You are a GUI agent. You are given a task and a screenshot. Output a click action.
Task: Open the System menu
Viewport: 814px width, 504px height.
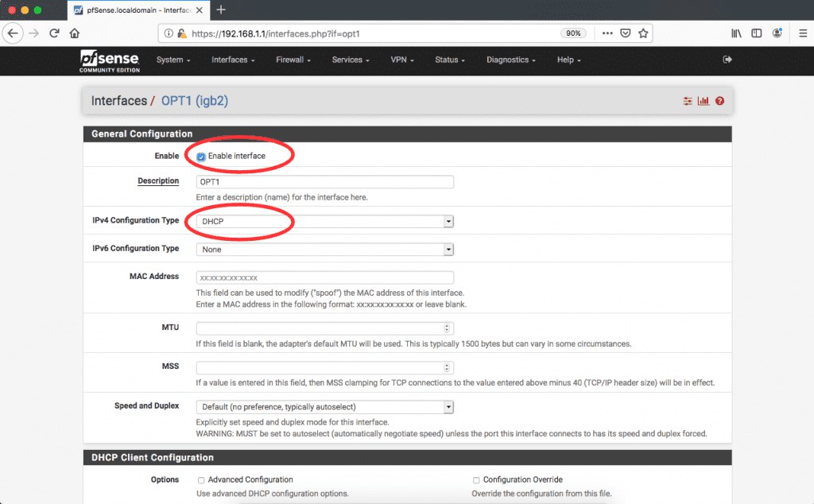point(173,60)
